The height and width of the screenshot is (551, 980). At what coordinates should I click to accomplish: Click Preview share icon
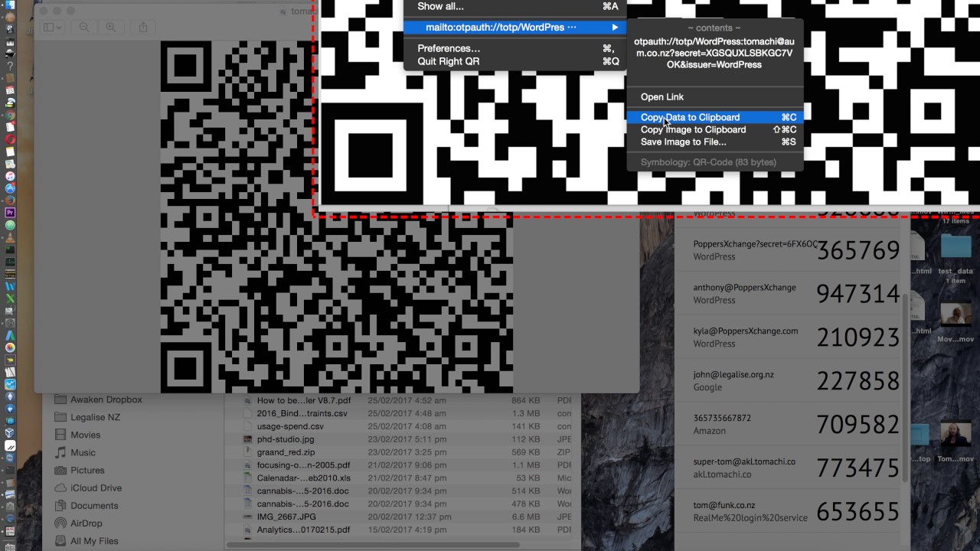143,27
